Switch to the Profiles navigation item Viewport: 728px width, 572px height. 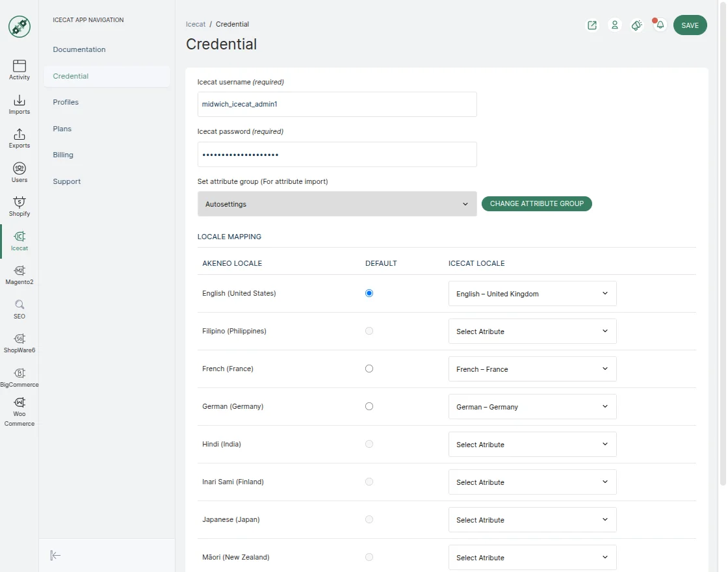(67, 102)
